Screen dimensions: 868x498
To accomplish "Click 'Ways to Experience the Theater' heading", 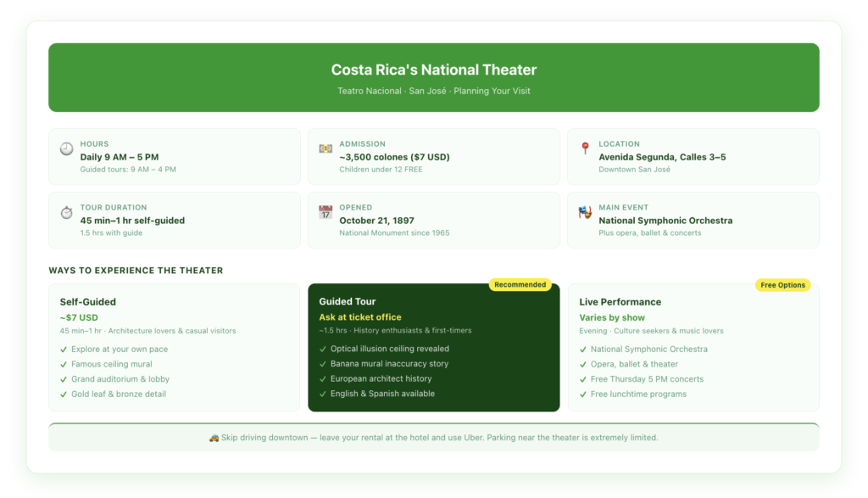I will click(136, 271).
